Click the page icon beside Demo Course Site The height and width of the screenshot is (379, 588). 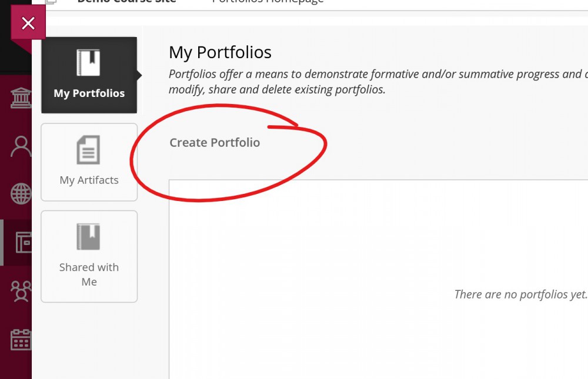point(51,2)
